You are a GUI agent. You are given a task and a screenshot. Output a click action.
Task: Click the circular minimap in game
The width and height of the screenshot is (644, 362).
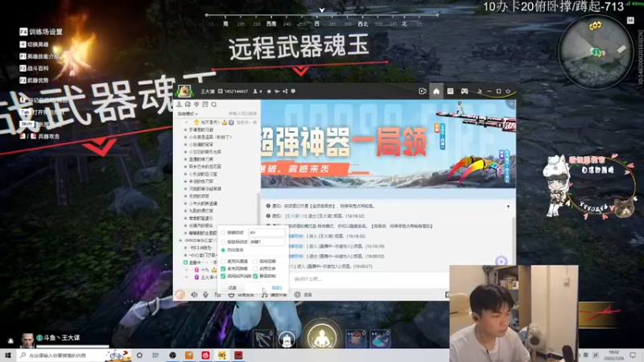596,51
